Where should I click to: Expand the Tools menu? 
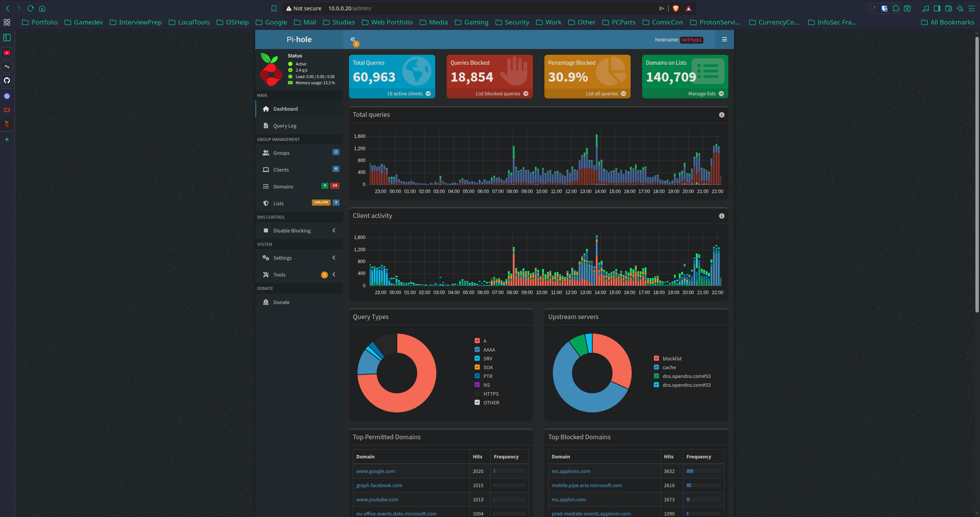tap(299, 275)
